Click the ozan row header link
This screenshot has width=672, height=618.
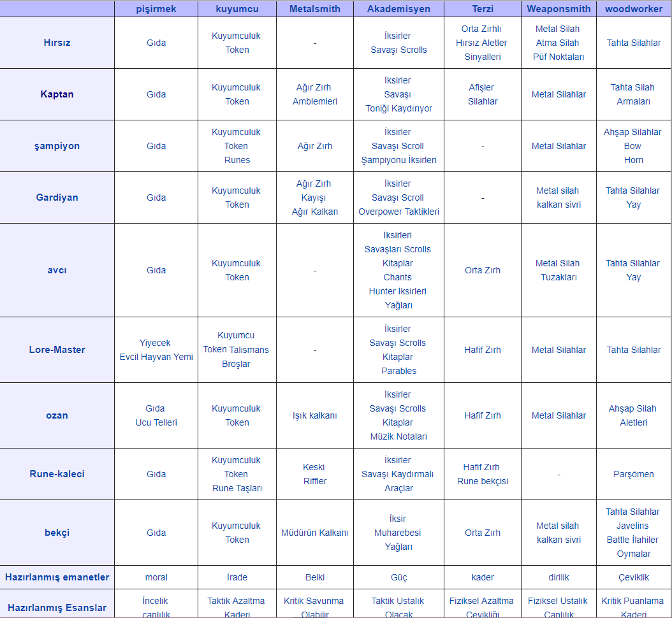[57, 415]
